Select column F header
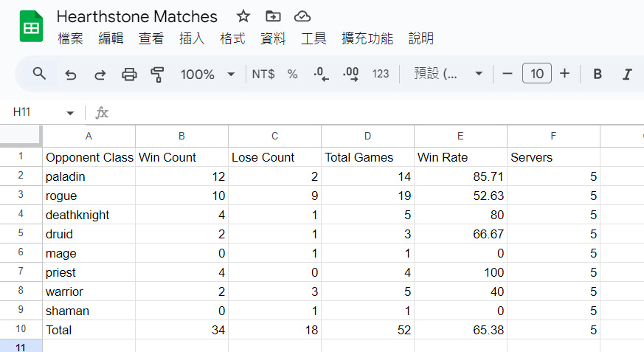This screenshot has height=352, width=644. click(x=554, y=137)
